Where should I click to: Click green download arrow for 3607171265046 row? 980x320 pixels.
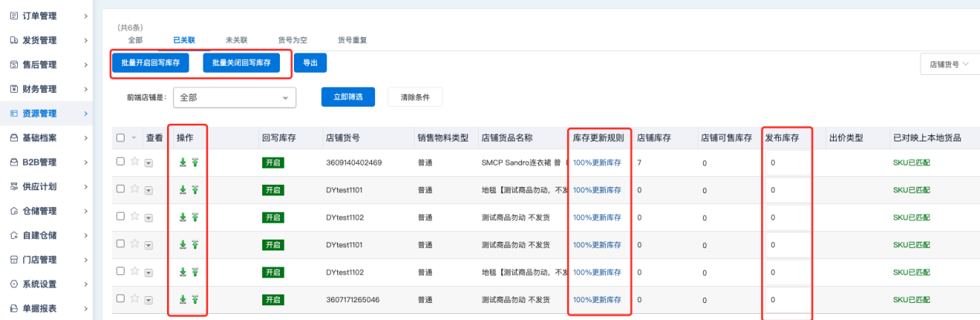click(183, 299)
